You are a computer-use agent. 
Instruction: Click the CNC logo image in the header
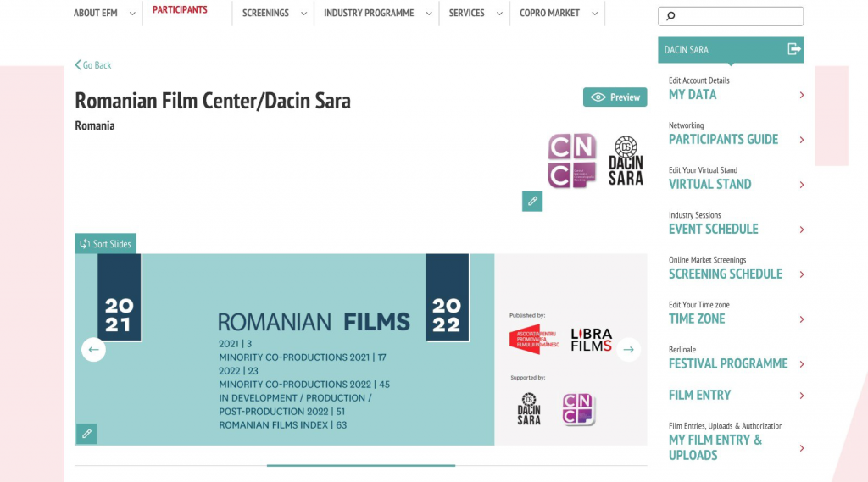(572, 160)
